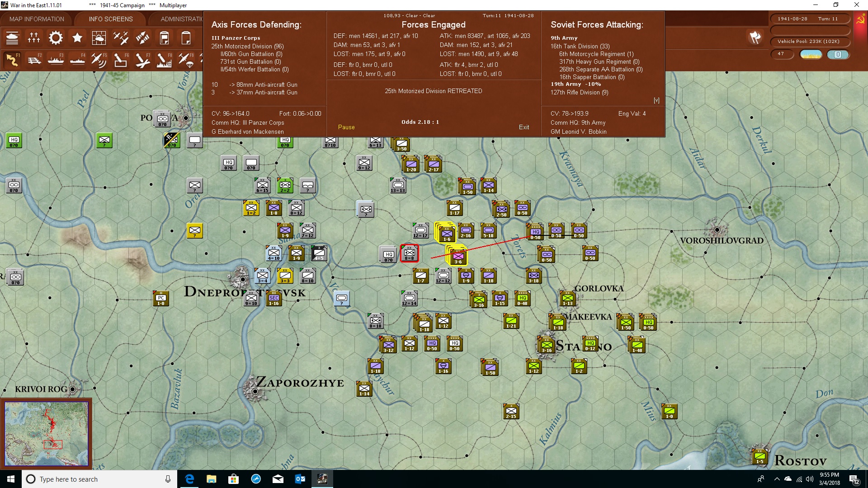Click GM Leonid V. Bobkin commander name

click(578, 131)
